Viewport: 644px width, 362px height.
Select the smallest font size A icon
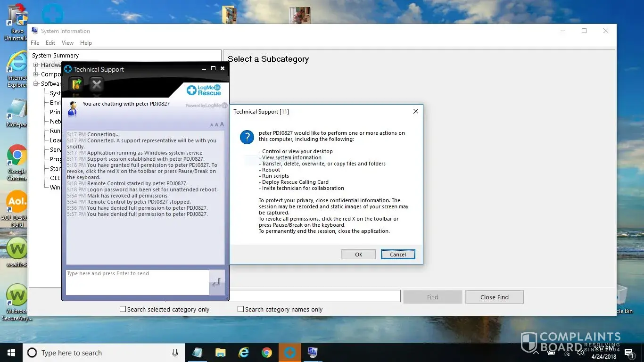(x=212, y=125)
